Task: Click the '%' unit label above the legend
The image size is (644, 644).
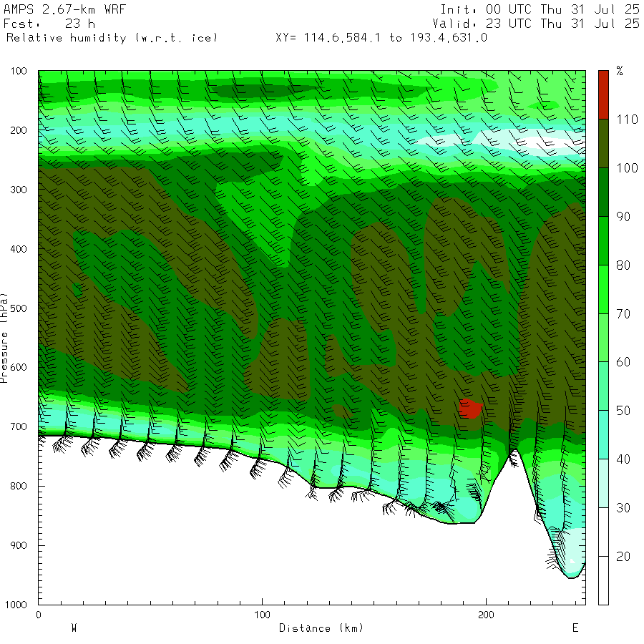Action: 620,71
